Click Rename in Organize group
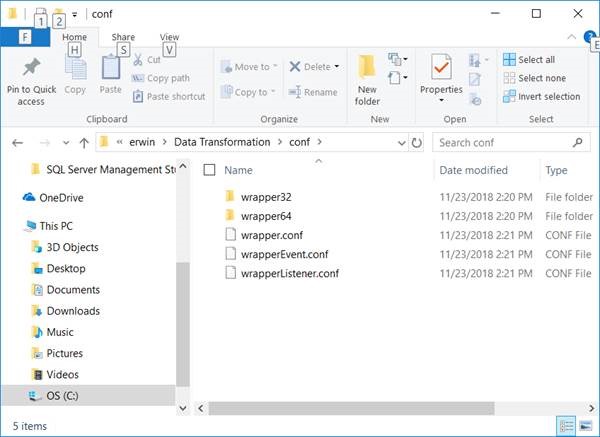This screenshot has width=600, height=437. tap(313, 92)
